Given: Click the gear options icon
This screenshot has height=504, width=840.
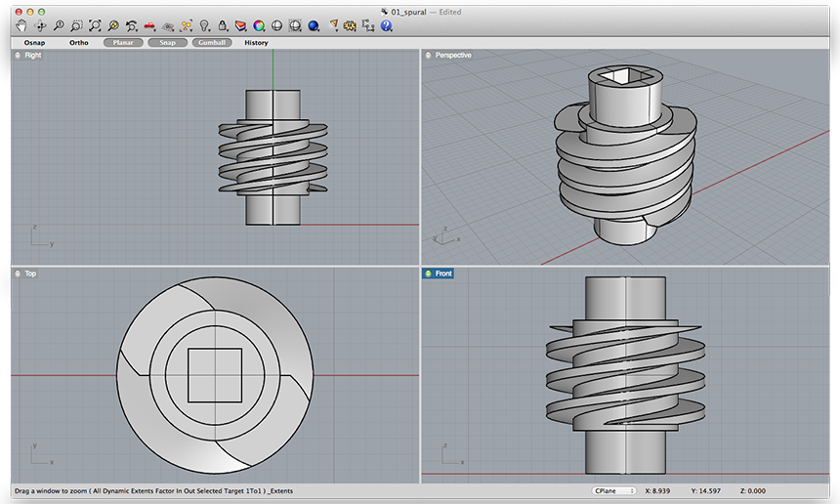Looking at the screenshot, I should pos(349,25).
